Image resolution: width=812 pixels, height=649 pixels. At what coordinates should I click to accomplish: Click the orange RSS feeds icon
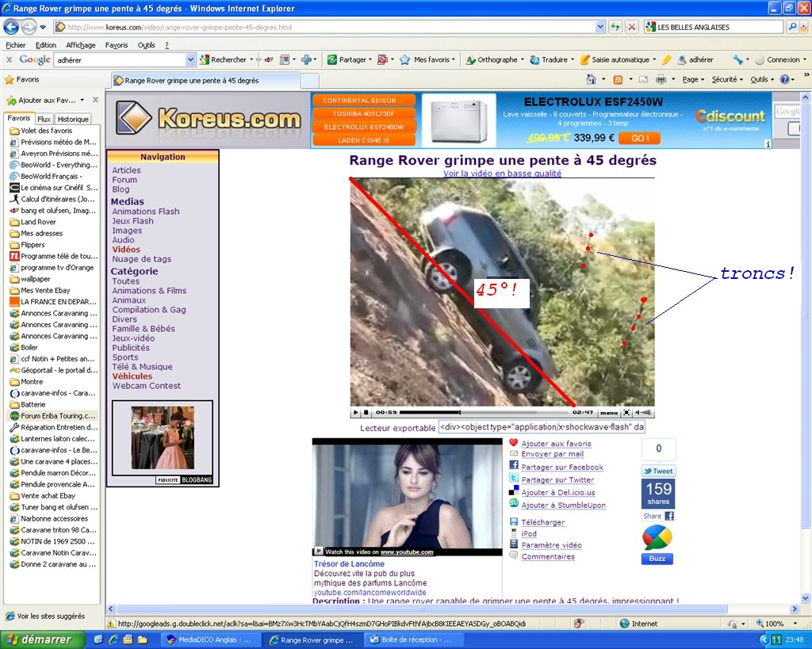tap(618, 79)
